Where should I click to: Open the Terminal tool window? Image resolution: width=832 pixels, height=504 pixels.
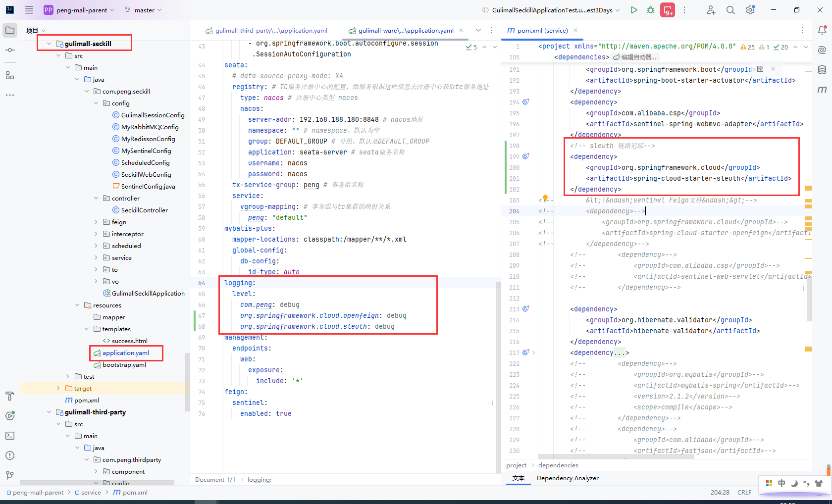pyautogui.click(x=10, y=436)
